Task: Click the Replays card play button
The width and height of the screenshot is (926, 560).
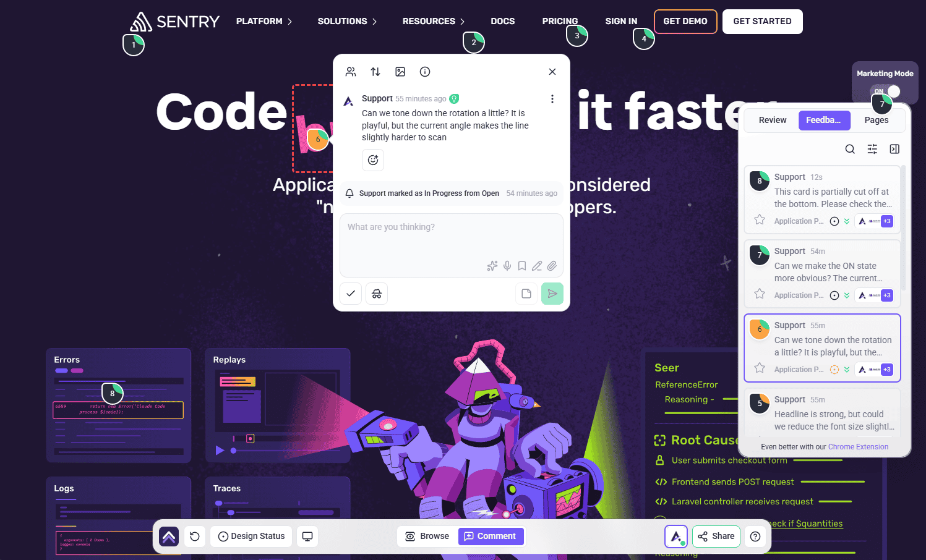Action: pyautogui.click(x=220, y=451)
